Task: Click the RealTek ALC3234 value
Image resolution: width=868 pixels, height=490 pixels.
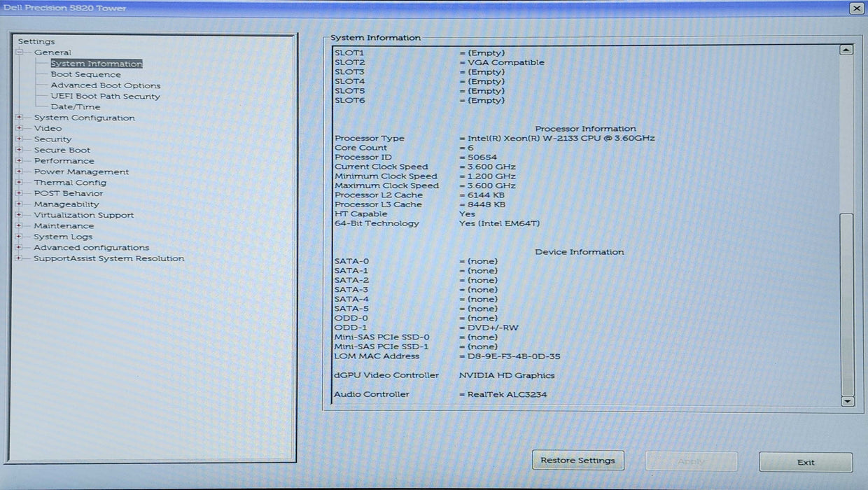Action: [x=507, y=395]
